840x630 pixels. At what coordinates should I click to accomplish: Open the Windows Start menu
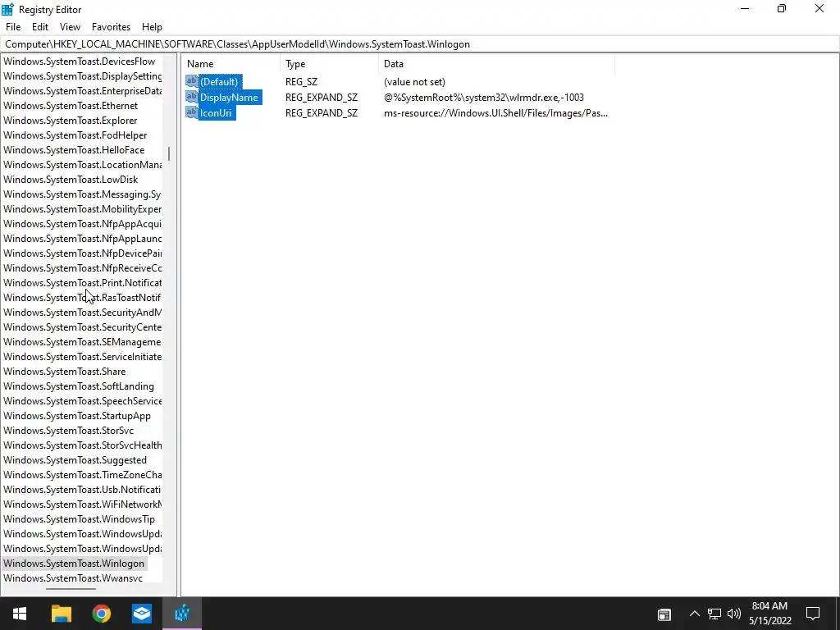coord(20,614)
